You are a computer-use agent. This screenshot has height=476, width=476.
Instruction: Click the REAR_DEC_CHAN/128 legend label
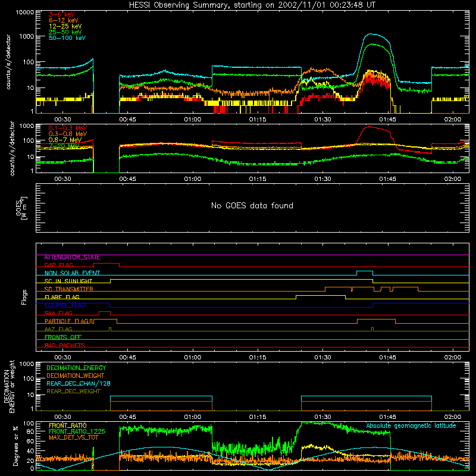[x=79, y=384]
